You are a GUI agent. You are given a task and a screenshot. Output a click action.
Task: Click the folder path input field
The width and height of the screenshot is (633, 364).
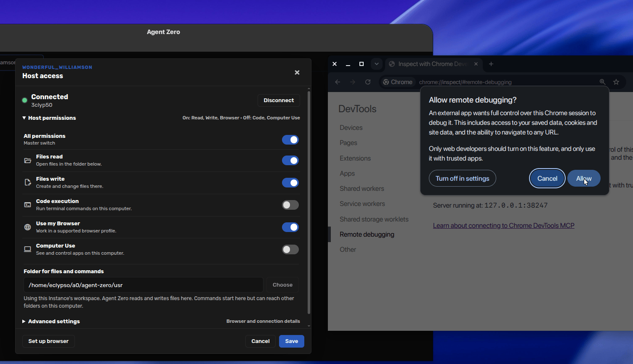tap(144, 285)
